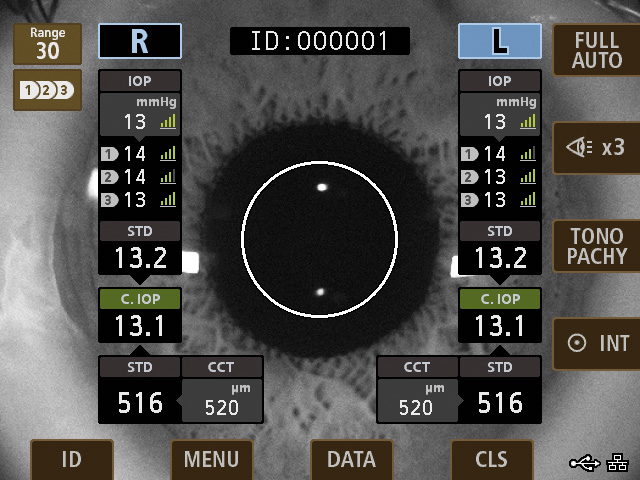Tap the INT fixation target icon button
640x480 pixels.
[x=597, y=343]
